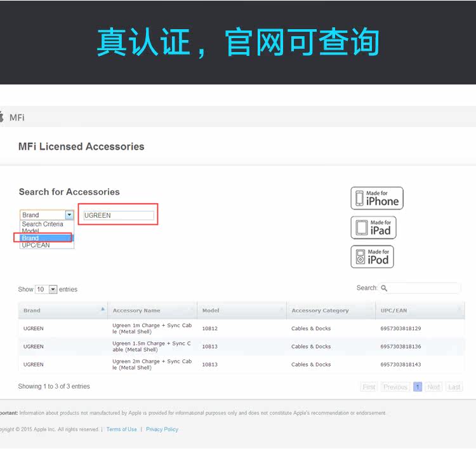Select the Ugreen 1m Charge + Sync Cable row name
Viewport: 476px width, 449px height.
(152, 328)
